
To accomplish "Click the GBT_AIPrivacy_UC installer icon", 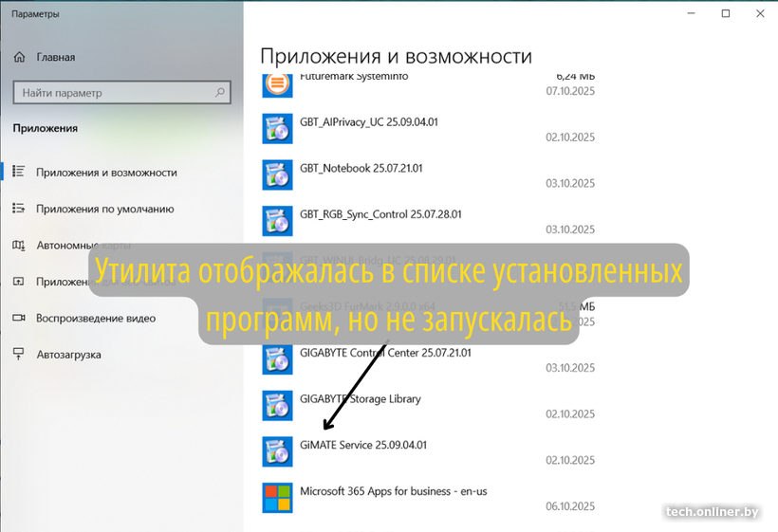I will pos(277,128).
